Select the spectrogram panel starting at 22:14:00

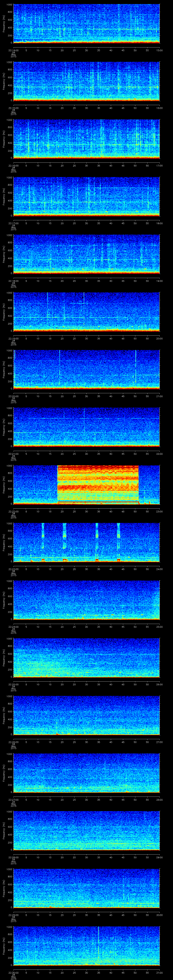point(87,24)
